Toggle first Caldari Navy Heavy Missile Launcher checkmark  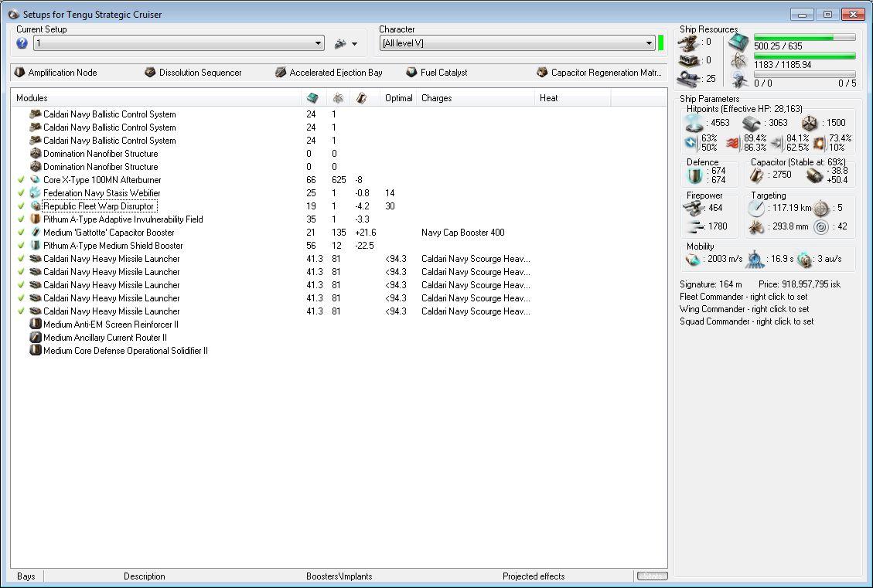tap(21, 259)
